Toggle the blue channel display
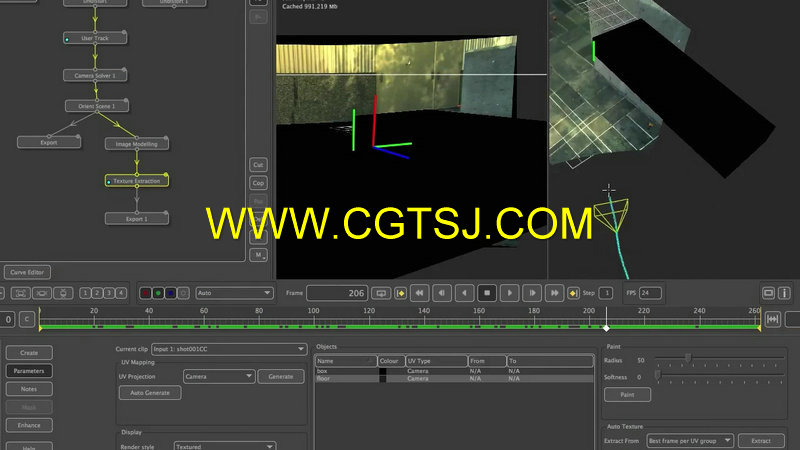 pyautogui.click(x=171, y=293)
